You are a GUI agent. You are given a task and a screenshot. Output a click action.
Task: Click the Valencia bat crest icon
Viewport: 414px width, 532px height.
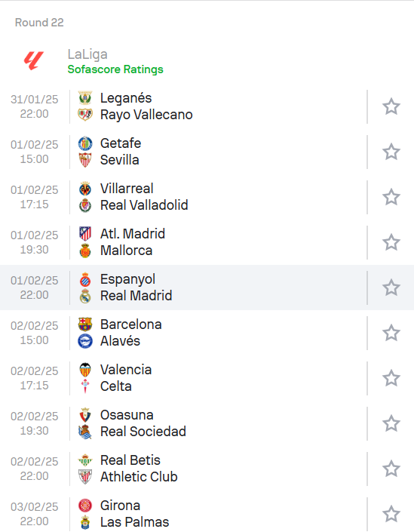[85, 370]
